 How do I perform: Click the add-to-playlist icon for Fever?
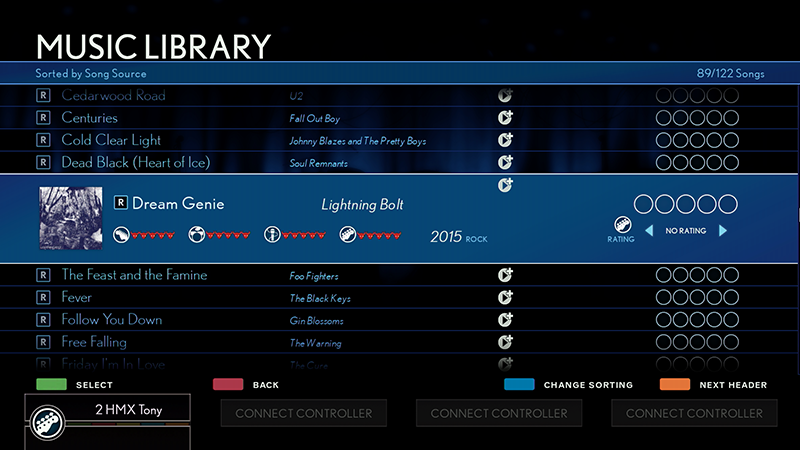[506, 298]
